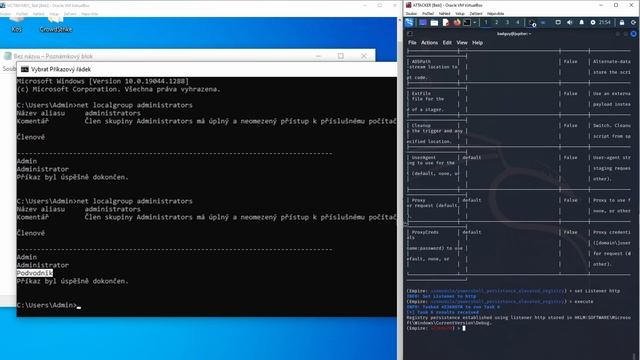Click the highlighted Podvodník entry in cmd
Viewport: 640px width, 360px height.
pyautogui.click(x=35, y=273)
